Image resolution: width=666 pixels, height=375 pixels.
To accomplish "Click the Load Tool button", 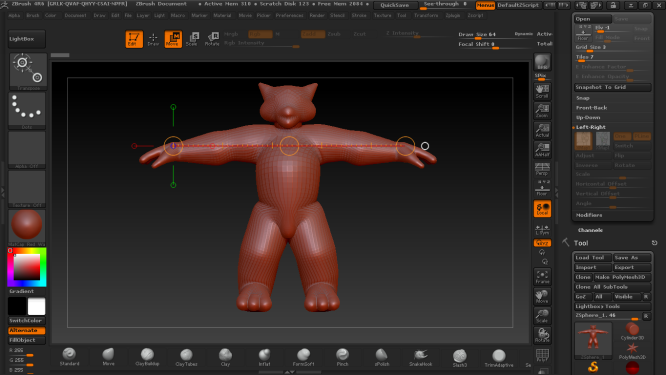I will point(593,258).
